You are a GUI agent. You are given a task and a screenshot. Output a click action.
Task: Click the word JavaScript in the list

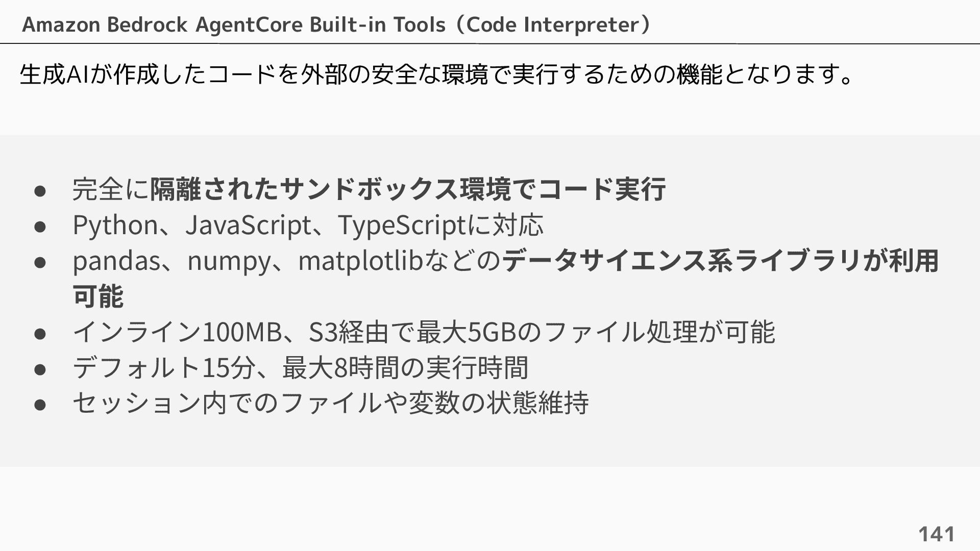pyautogui.click(x=248, y=225)
